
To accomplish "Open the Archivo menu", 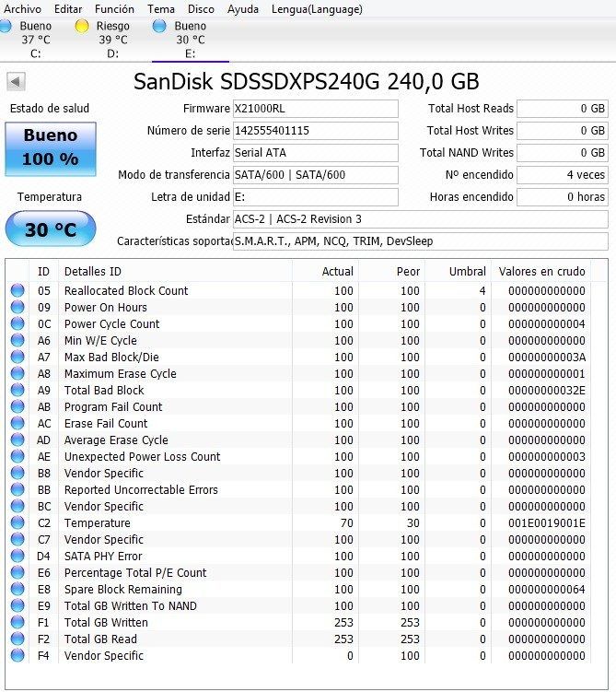I will (23, 9).
